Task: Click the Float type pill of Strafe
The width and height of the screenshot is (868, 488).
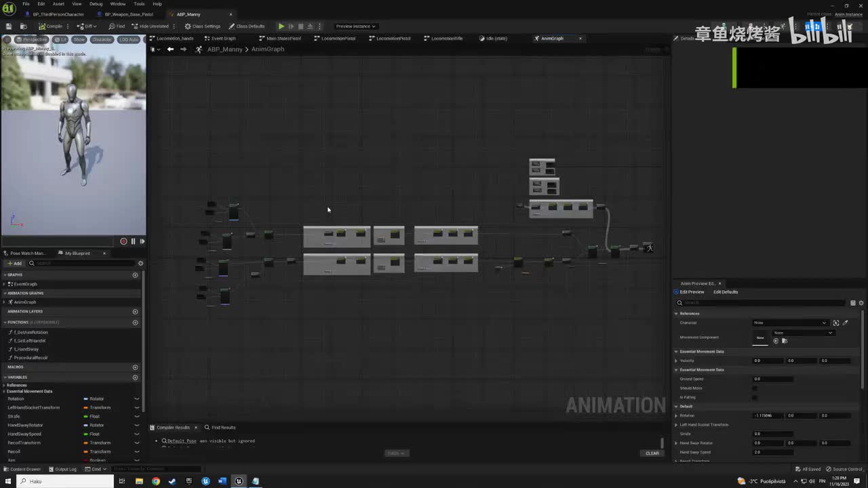Action: pos(92,417)
